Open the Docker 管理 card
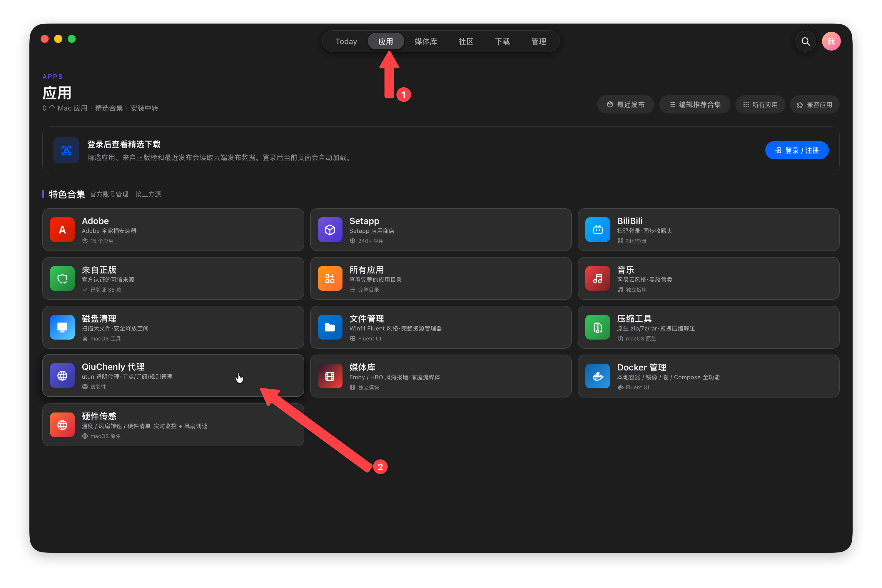 pyautogui.click(x=708, y=376)
